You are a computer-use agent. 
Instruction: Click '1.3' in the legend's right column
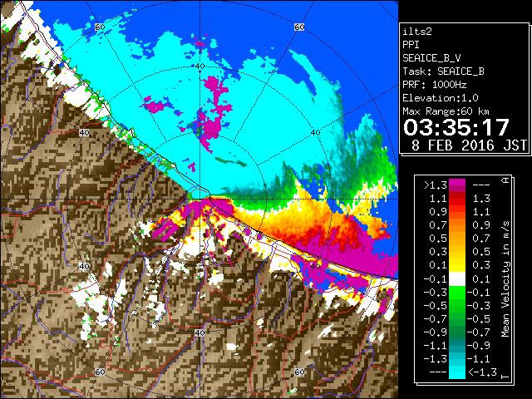pyautogui.click(x=481, y=199)
